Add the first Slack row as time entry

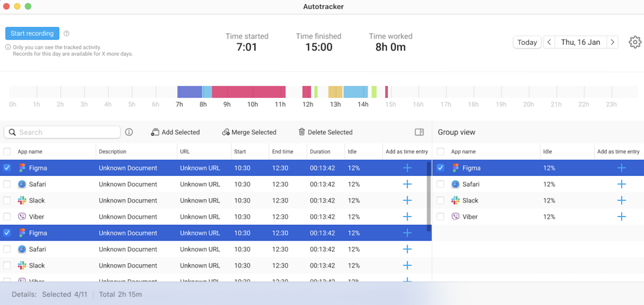[407, 201]
